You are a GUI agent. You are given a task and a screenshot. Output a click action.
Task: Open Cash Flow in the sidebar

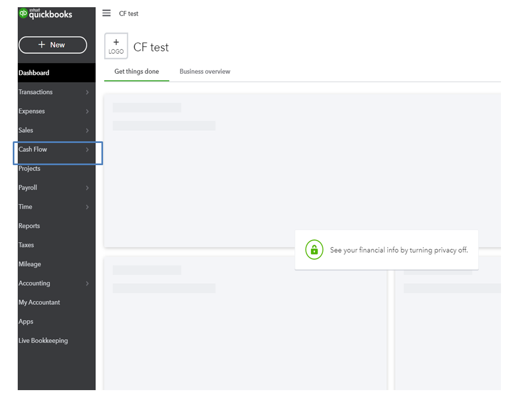33,149
